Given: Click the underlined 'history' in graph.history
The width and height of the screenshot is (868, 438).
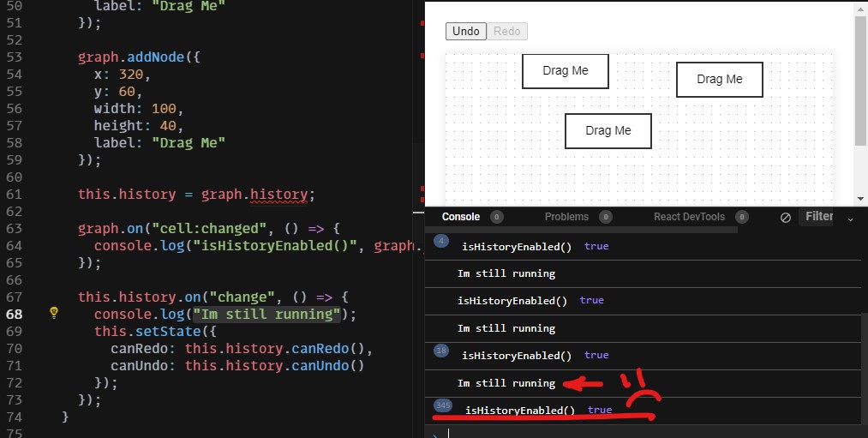Looking at the screenshot, I should [x=278, y=195].
